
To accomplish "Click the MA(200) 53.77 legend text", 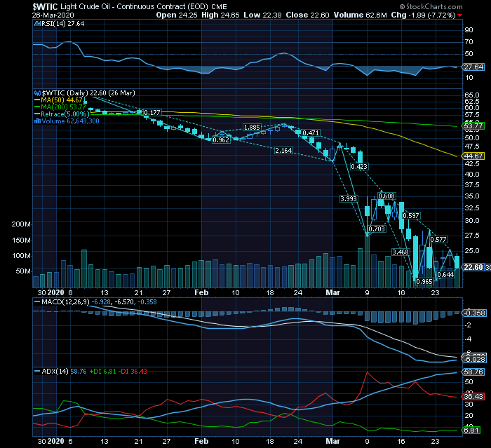I will click(x=63, y=107).
